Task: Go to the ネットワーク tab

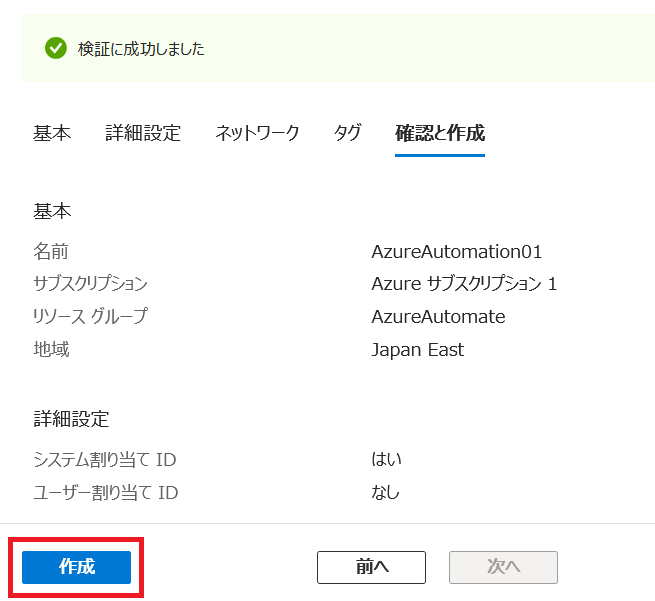Action: pyautogui.click(x=257, y=133)
